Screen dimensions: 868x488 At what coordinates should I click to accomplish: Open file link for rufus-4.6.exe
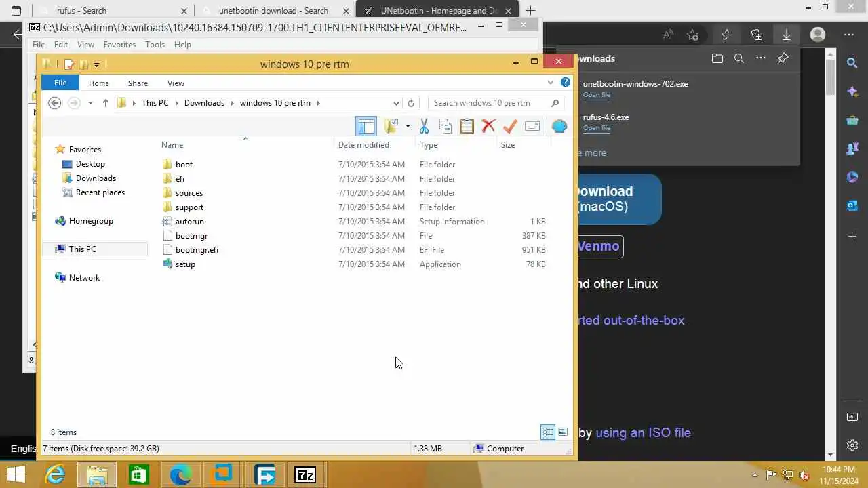pyautogui.click(x=596, y=128)
